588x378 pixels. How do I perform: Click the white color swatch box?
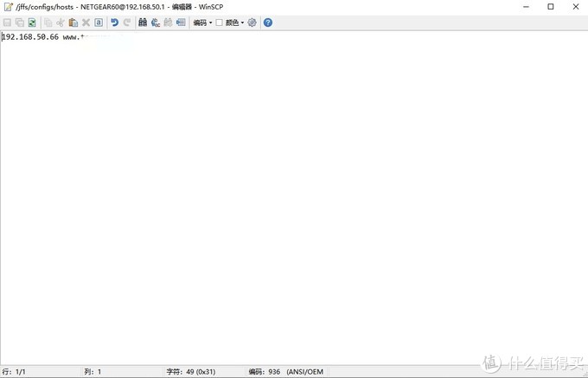[220, 22]
